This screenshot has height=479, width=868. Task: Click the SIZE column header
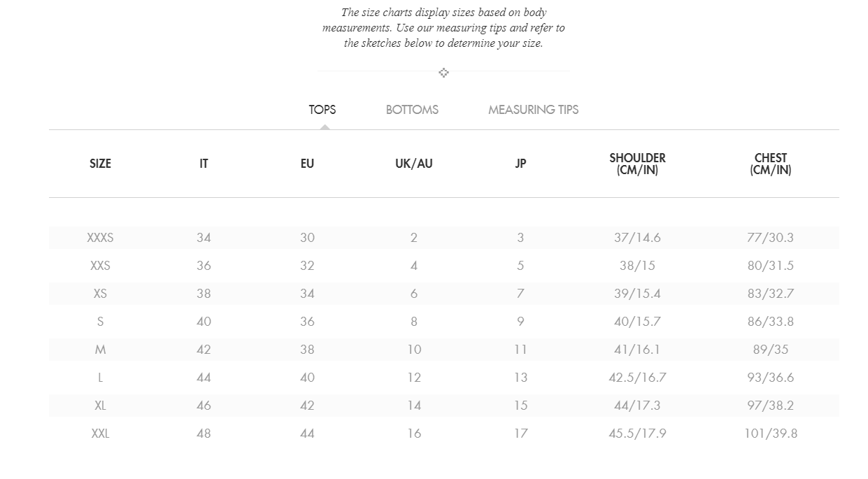tap(100, 164)
